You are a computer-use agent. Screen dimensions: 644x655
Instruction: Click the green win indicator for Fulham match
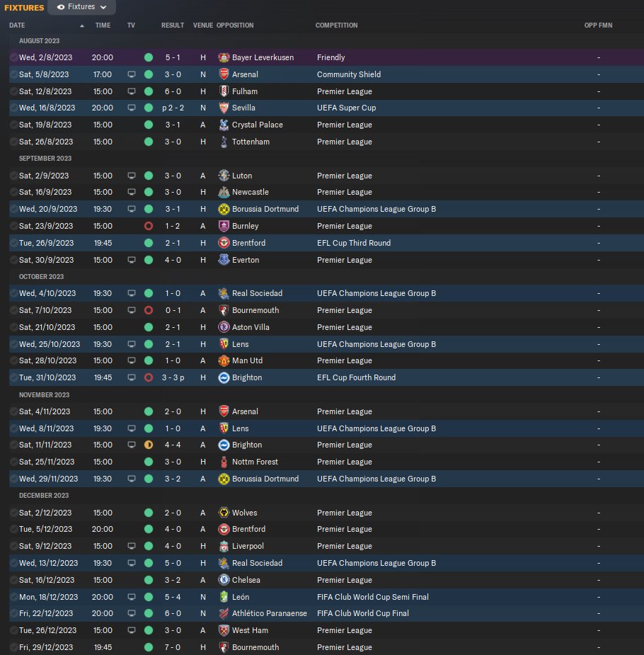pyautogui.click(x=148, y=91)
